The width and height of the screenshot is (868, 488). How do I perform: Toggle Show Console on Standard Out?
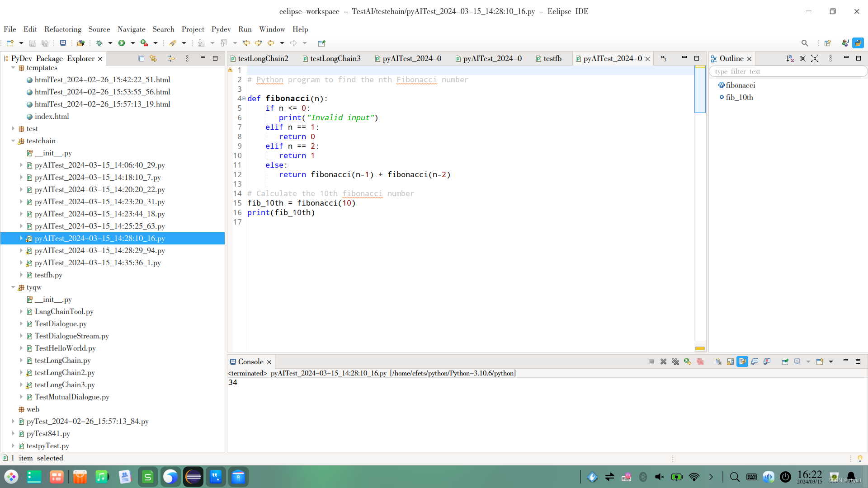(x=755, y=361)
